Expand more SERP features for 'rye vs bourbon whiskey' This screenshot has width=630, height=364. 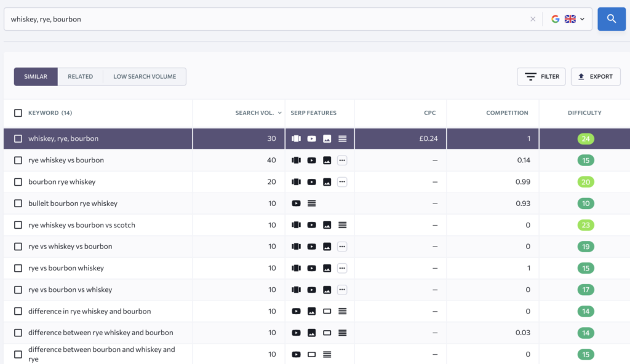[x=342, y=268]
